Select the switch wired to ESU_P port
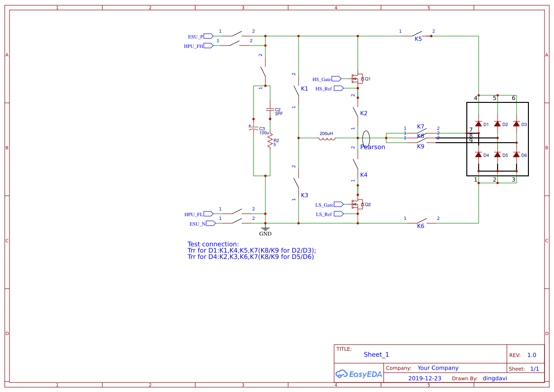The height and width of the screenshot is (392, 554). point(237,34)
